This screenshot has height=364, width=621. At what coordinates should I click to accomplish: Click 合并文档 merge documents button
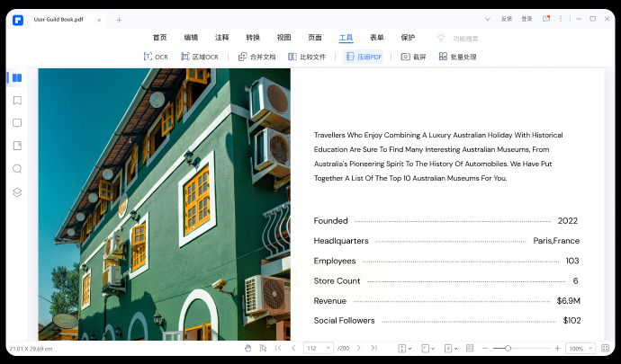(256, 57)
